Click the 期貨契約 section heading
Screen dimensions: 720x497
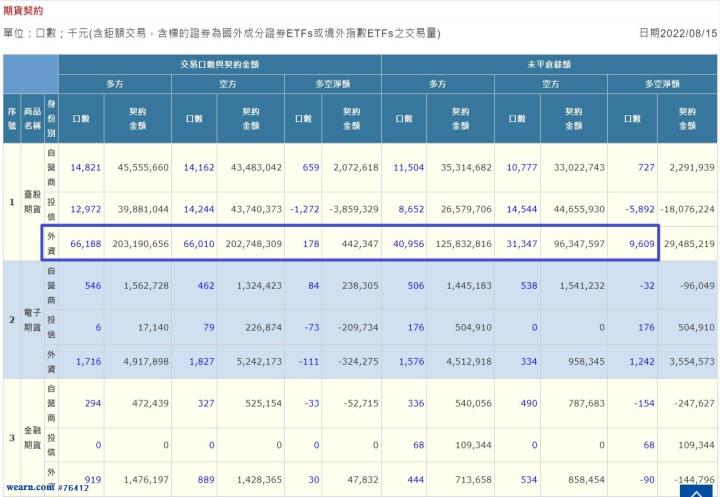click(23, 8)
